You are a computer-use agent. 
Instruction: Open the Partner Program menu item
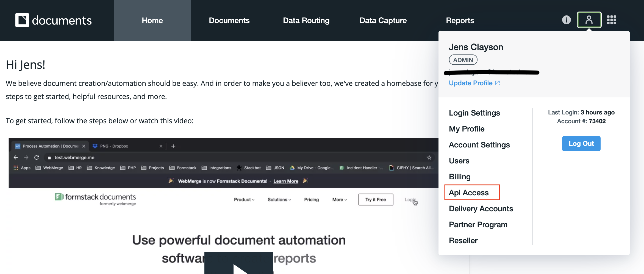[478, 224]
